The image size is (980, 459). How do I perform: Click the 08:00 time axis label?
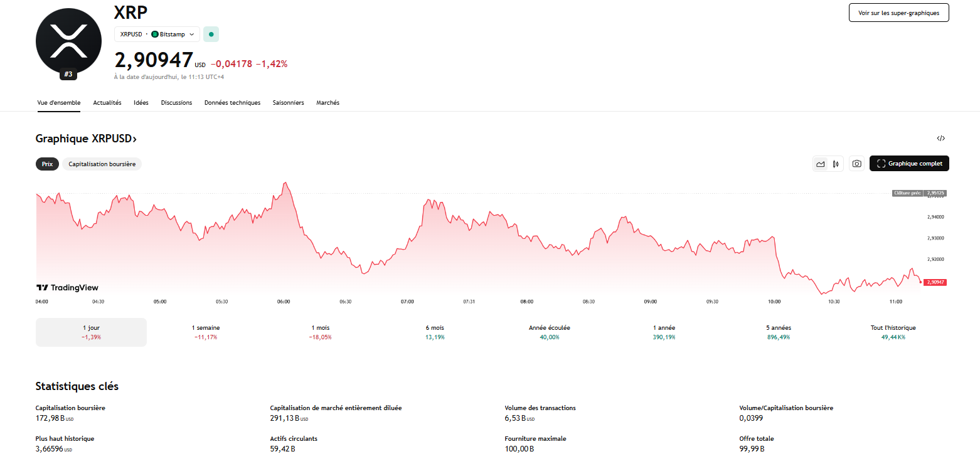527,302
